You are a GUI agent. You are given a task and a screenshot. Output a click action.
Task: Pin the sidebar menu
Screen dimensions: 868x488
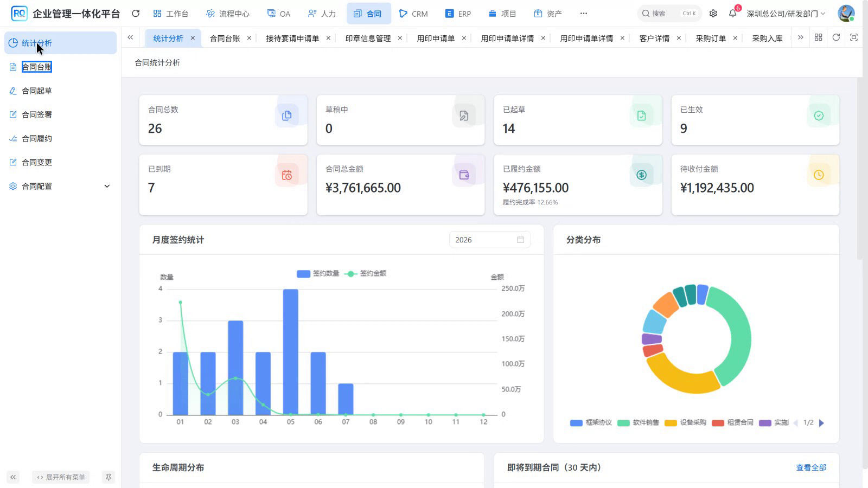108,477
